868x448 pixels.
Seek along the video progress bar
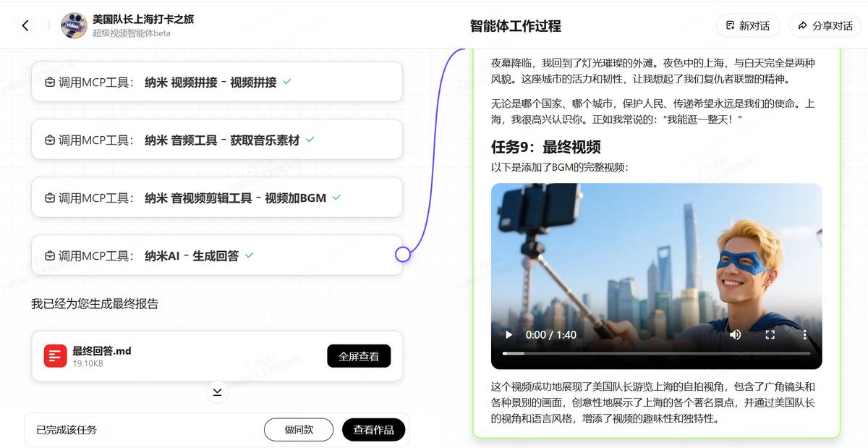[656, 353]
